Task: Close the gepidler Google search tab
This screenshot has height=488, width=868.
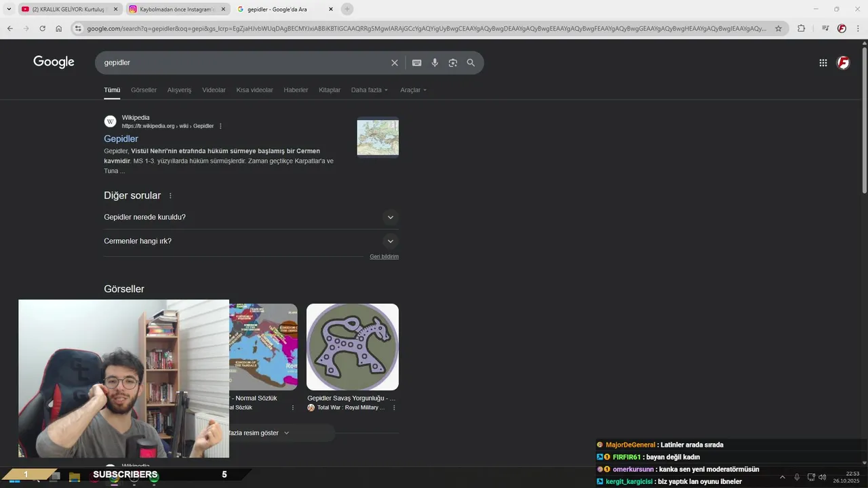Action: (x=331, y=9)
